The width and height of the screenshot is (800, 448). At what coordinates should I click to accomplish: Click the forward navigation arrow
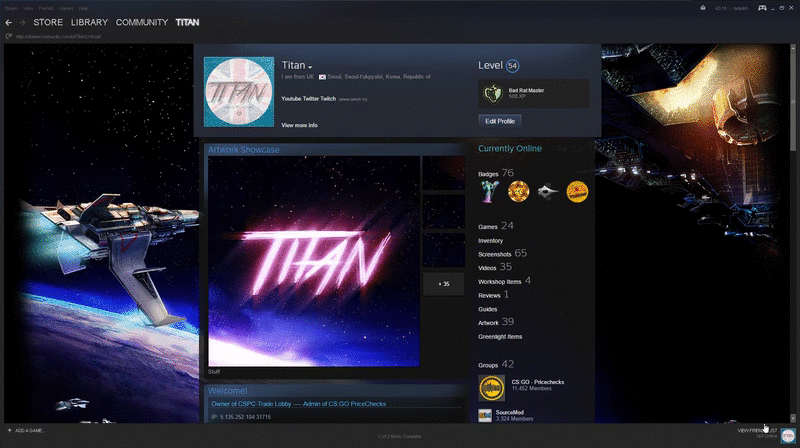pos(22,22)
